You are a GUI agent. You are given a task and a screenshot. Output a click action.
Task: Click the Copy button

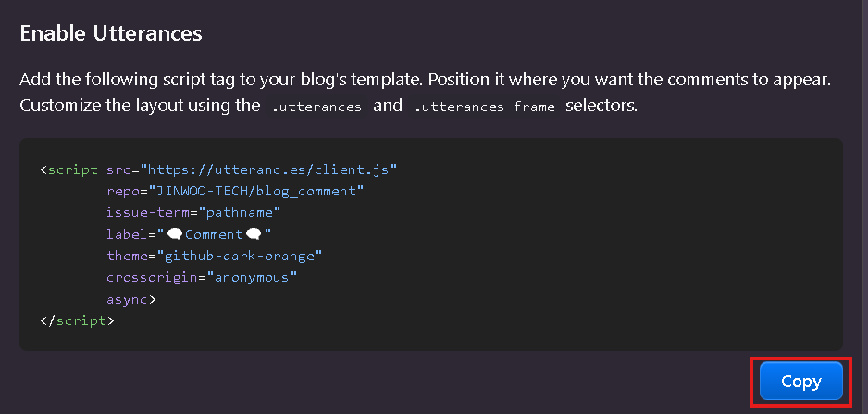800,381
